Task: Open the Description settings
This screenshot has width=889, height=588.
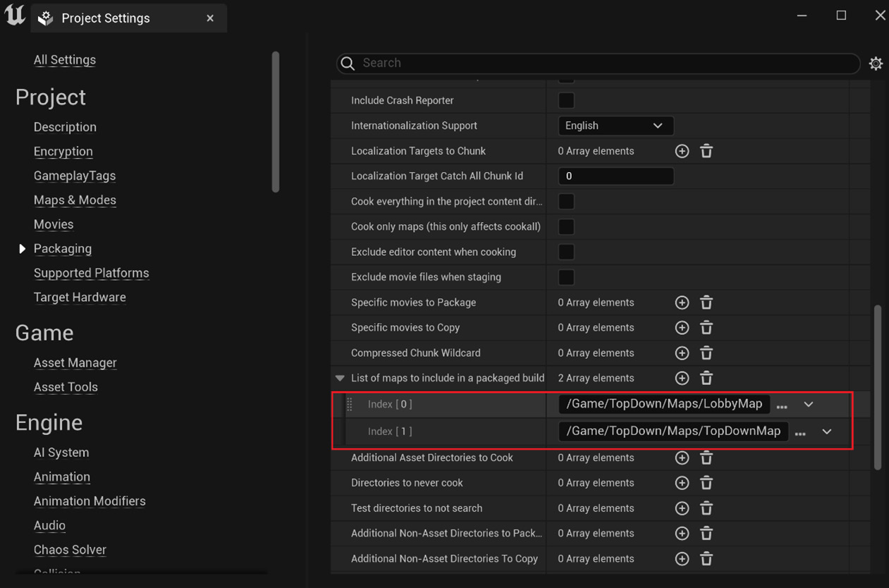Action: [65, 127]
